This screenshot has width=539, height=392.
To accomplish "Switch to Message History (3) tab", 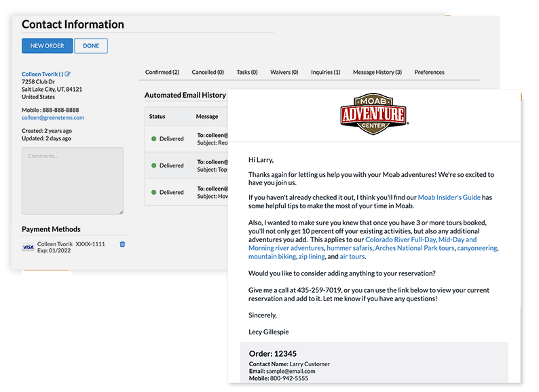I will click(377, 72).
